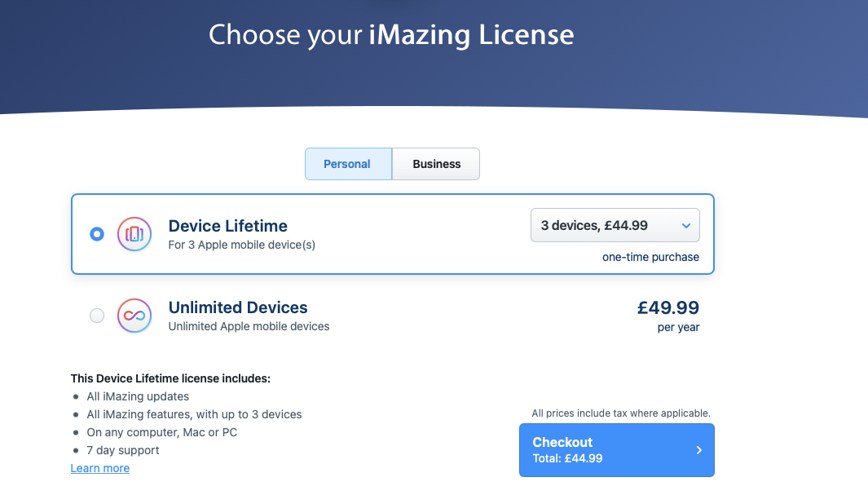Click the blue chevron of the devices selector
868x495 pixels.
click(685, 225)
